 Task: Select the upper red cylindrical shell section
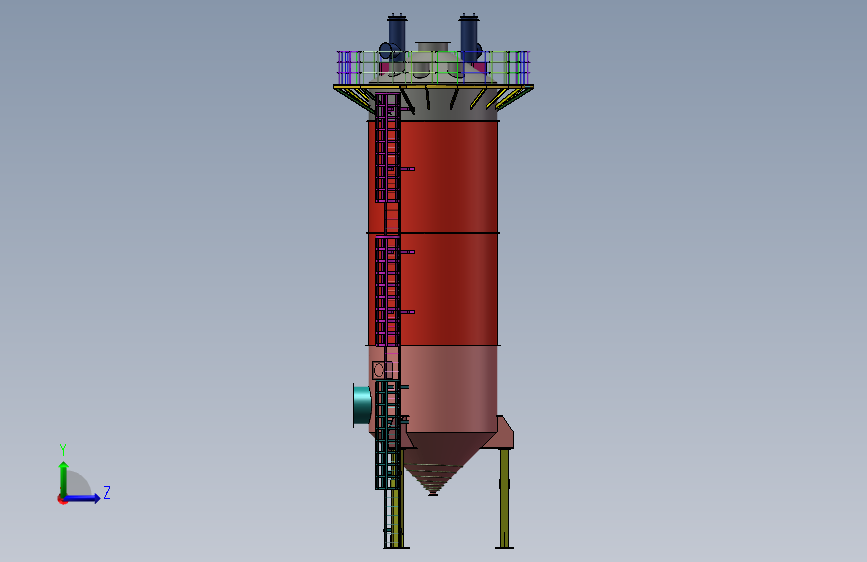pyautogui.click(x=449, y=176)
